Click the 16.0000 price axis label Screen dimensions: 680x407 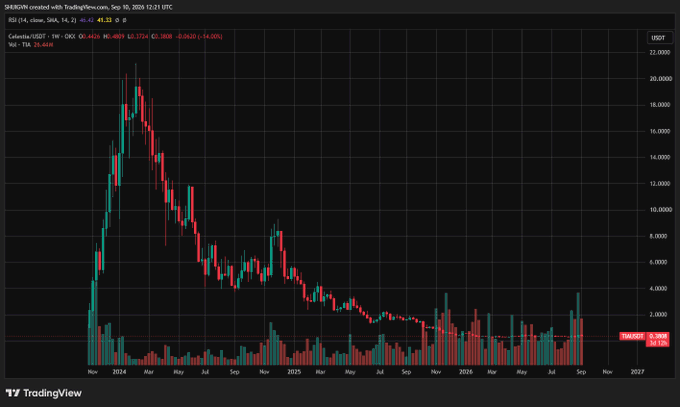click(660, 131)
